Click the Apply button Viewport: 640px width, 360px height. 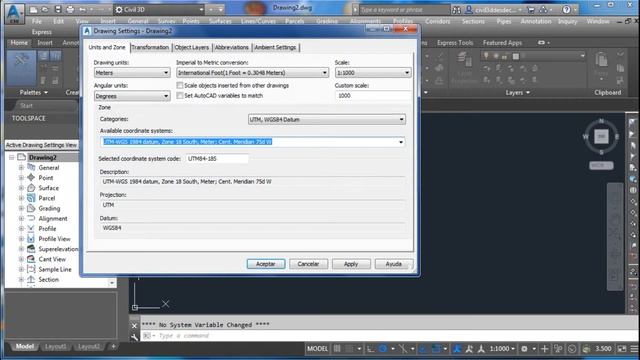[351, 264]
